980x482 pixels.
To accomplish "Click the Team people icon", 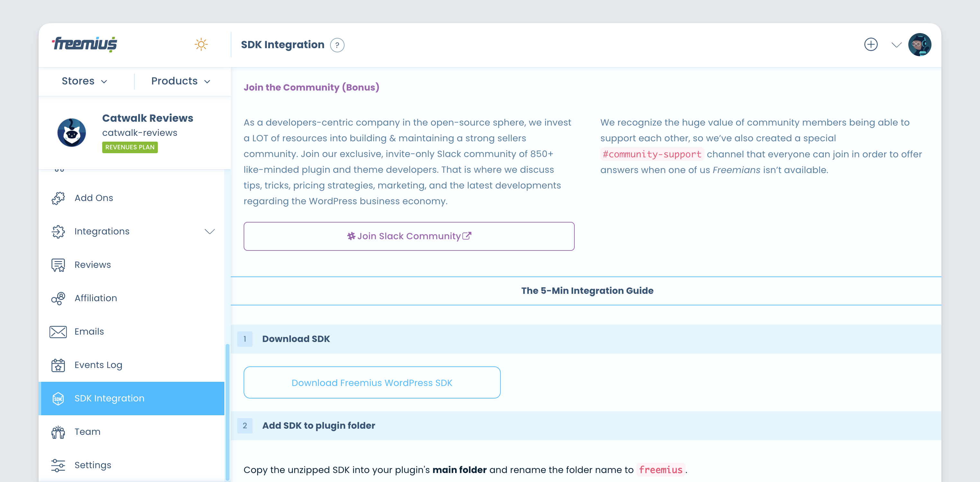I will click(58, 432).
